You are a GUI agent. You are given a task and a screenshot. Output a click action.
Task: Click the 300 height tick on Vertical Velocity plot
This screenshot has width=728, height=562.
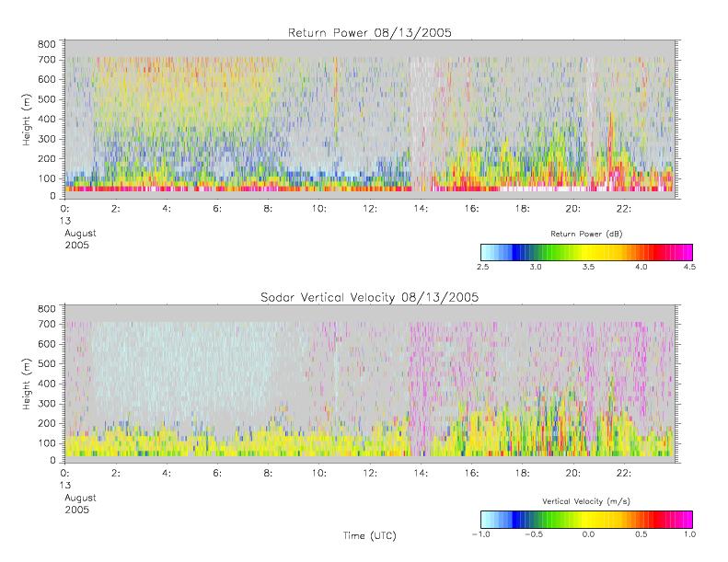pyautogui.click(x=46, y=403)
